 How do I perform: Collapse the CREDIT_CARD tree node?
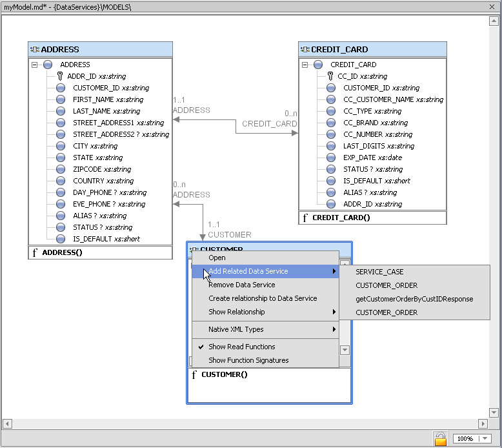pyautogui.click(x=305, y=65)
